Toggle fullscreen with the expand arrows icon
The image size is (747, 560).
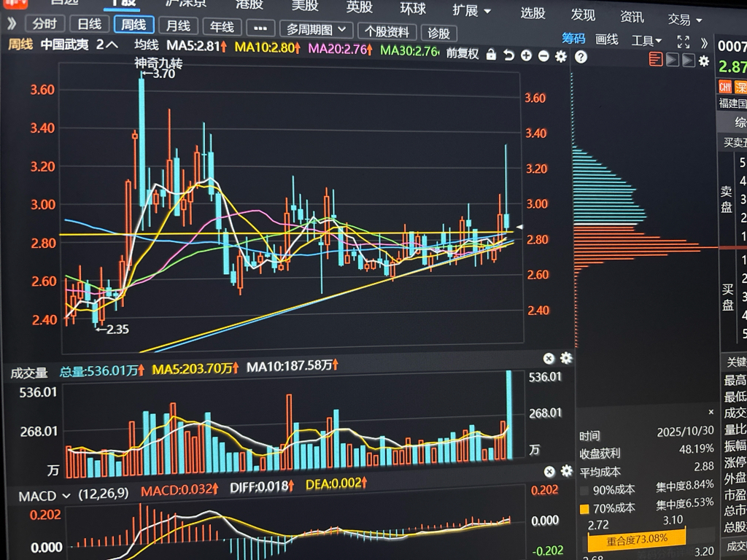pos(683,42)
